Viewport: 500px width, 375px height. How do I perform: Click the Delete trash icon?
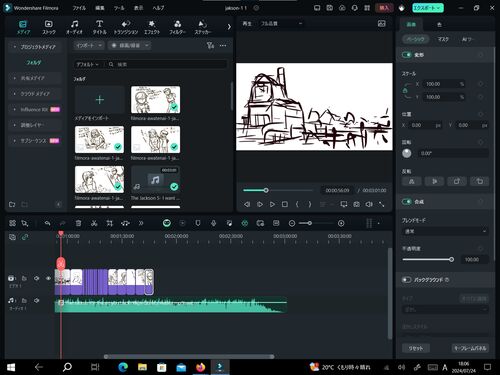78,223
